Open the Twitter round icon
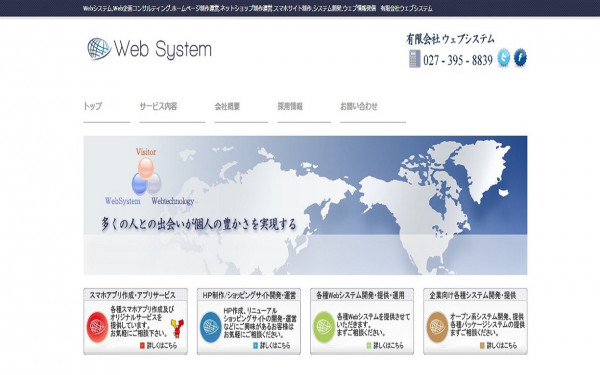The width and height of the screenshot is (600, 375). pos(504,58)
